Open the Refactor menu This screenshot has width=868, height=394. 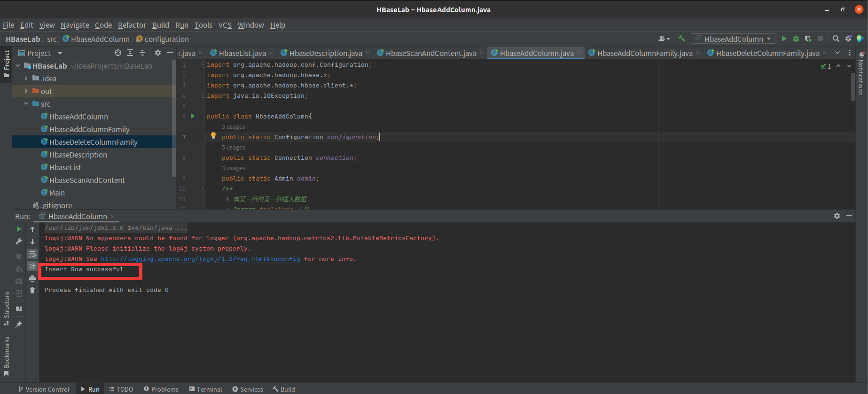(x=132, y=25)
